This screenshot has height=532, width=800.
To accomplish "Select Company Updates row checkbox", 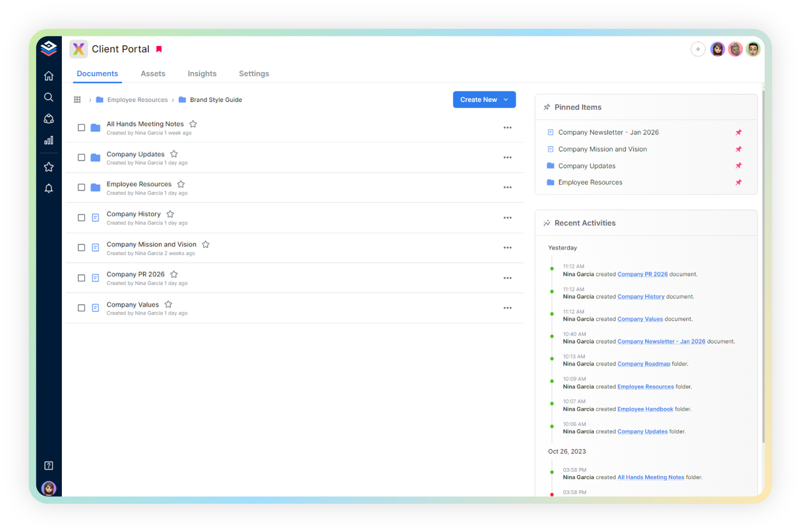I will click(x=82, y=157).
